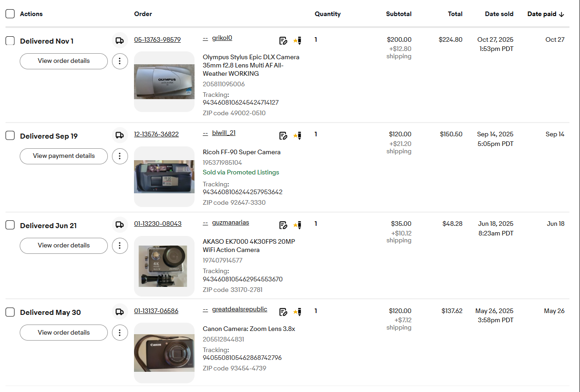Sort by Date paid using the down arrow

(x=561, y=14)
